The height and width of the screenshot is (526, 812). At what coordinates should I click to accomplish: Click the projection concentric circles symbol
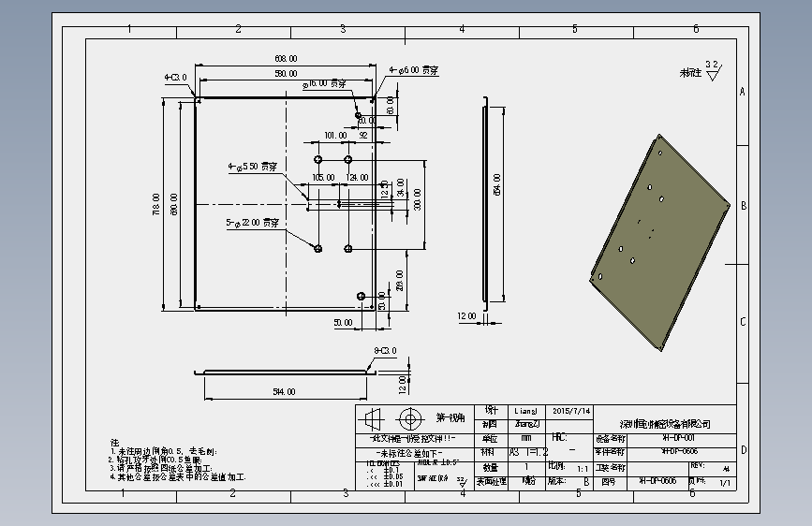click(410, 418)
